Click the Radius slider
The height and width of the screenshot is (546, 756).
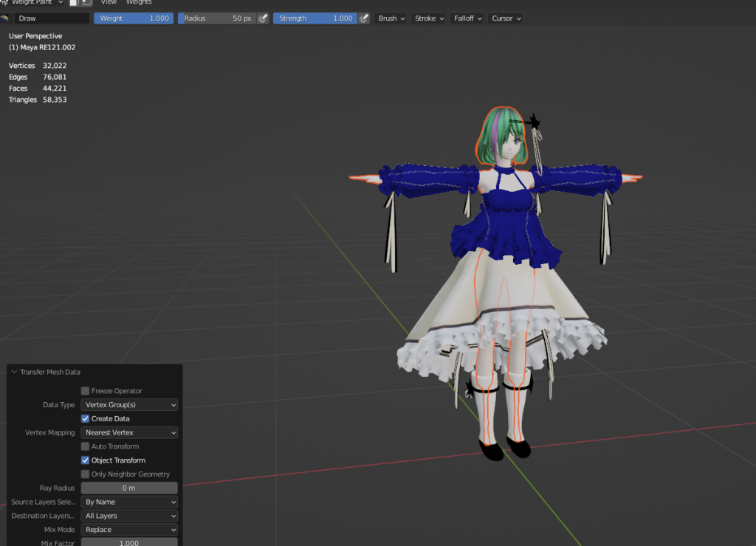(218, 18)
